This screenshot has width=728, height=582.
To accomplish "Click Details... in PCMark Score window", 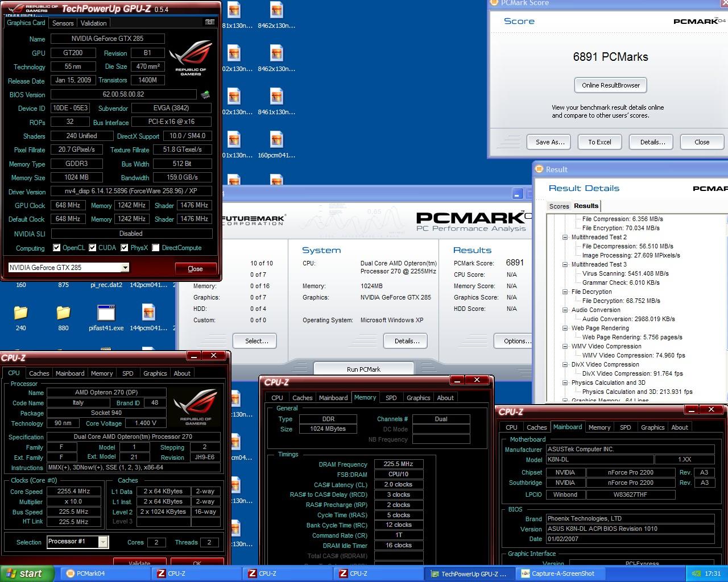I will tap(652, 142).
